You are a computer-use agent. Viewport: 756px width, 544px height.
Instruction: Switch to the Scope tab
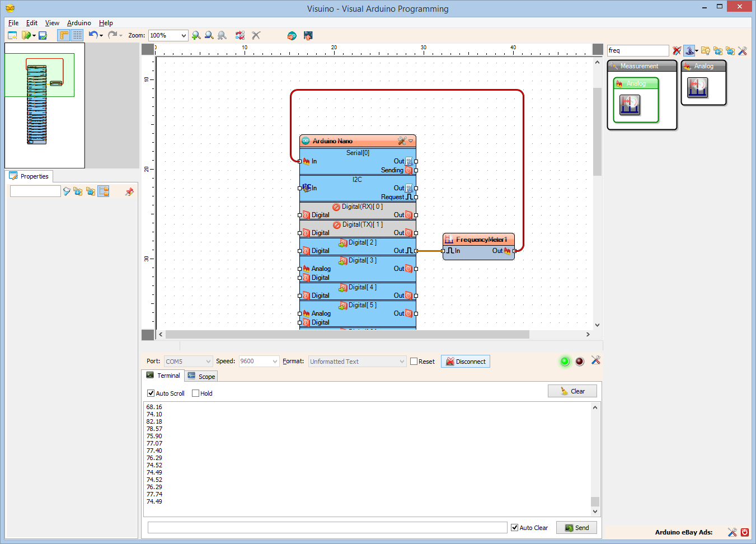coord(201,376)
